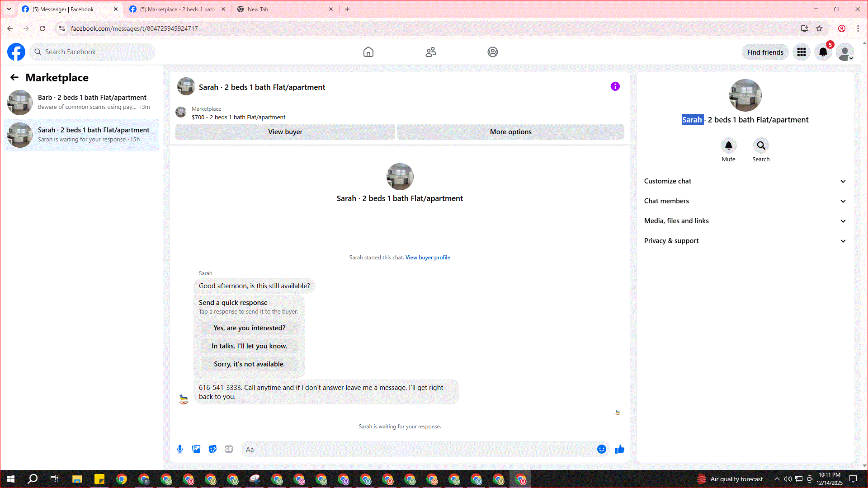Open the Facebook menu grid icon
868x488 pixels.
pos(801,52)
